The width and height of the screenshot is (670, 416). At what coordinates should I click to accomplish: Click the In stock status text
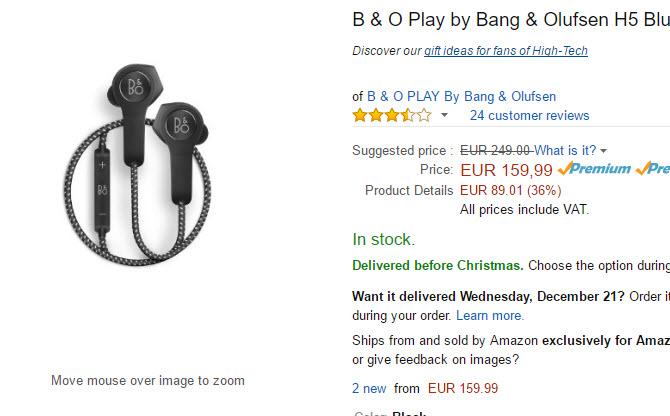tap(383, 239)
